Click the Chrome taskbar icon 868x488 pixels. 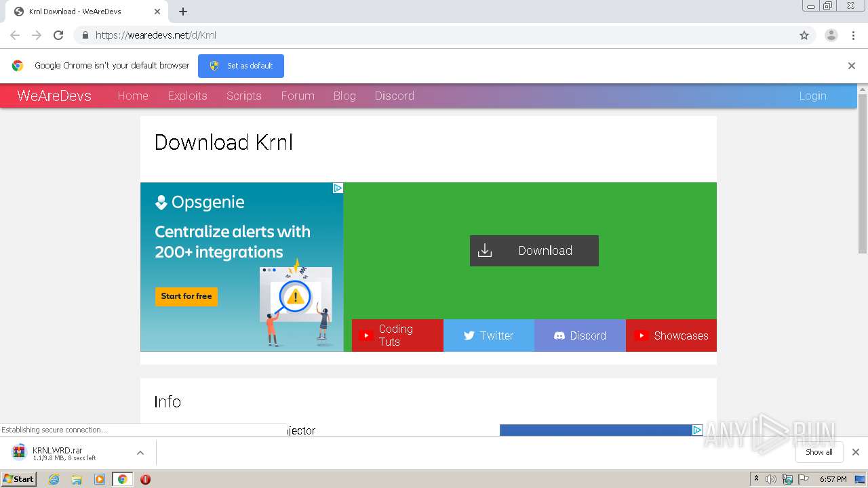[x=122, y=479]
